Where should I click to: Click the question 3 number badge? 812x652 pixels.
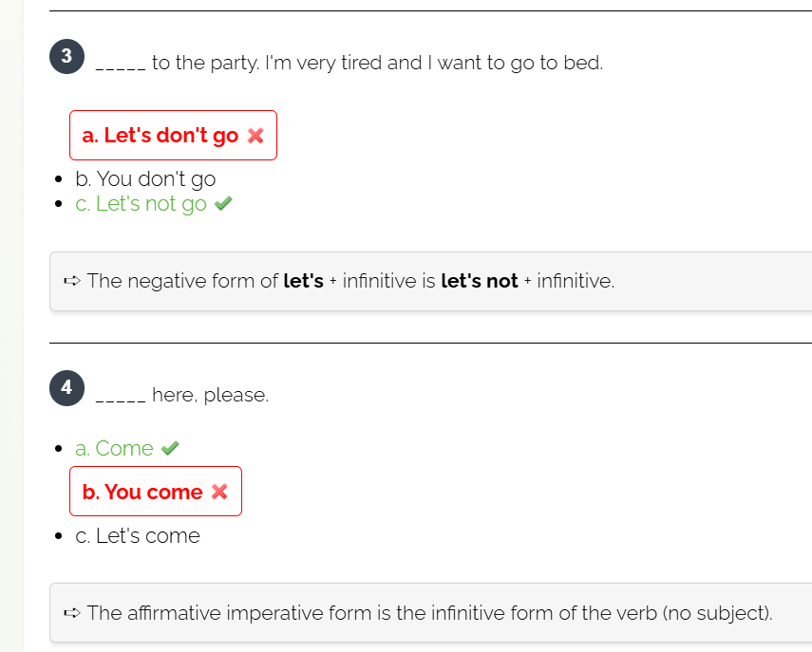[66, 56]
